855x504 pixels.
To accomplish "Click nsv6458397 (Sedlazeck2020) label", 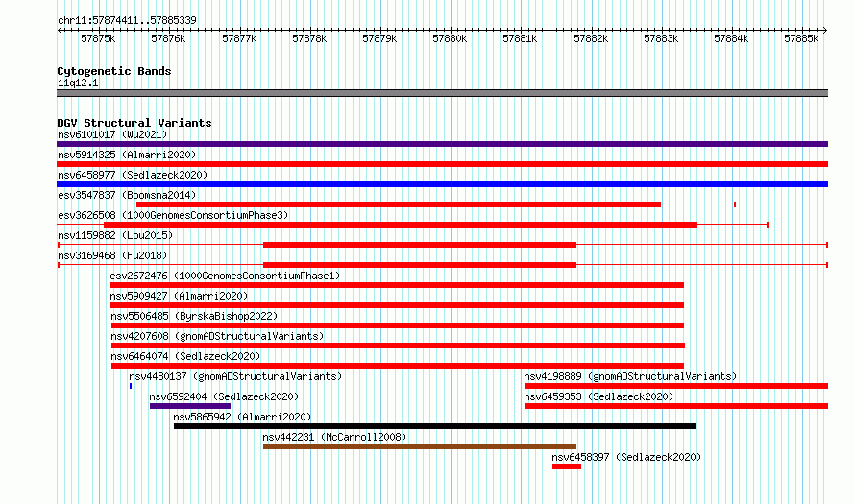I will (626, 457).
